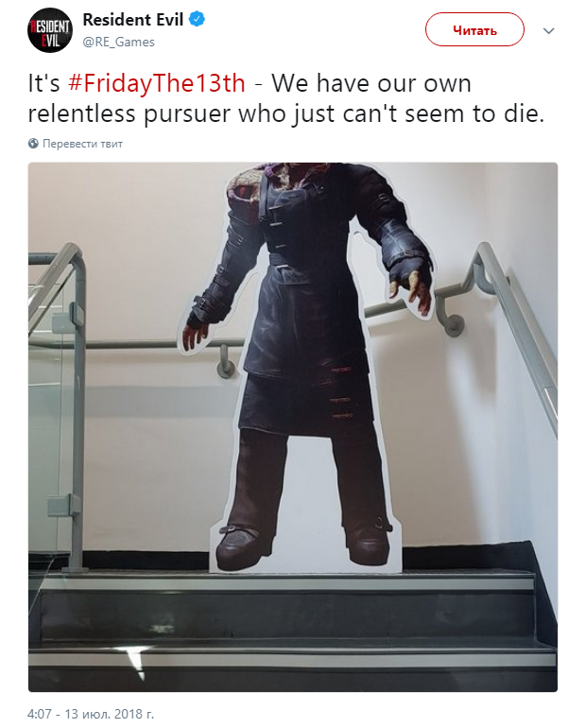This screenshot has width=586, height=728.
Task: Click the tweet text about relentless pursuer
Action: point(285,98)
